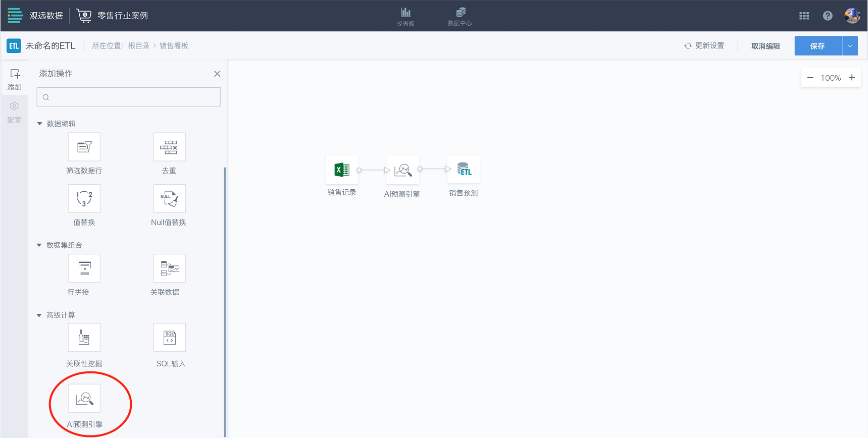Add the 关联数据 join data operation
The width and height of the screenshot is (868, 438).
click(170, 268)
